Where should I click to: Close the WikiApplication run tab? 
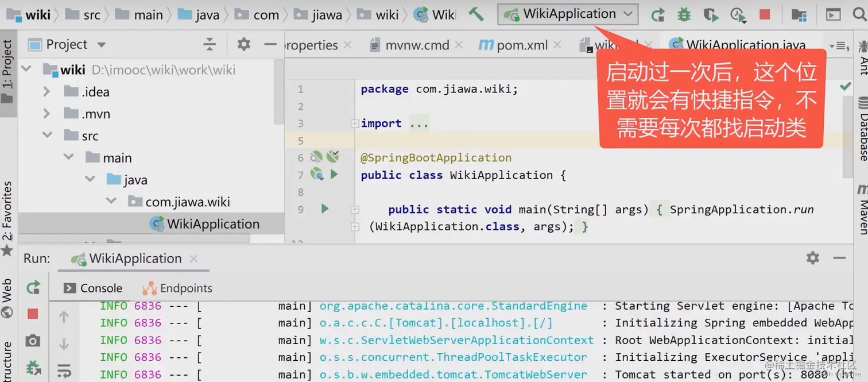pos(193,258)
